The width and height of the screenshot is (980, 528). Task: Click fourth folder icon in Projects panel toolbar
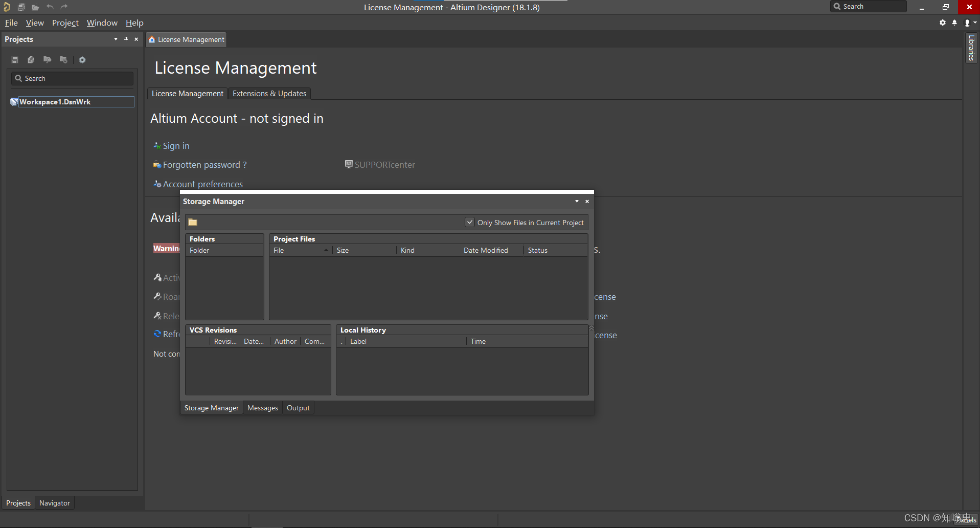[63, 60]
